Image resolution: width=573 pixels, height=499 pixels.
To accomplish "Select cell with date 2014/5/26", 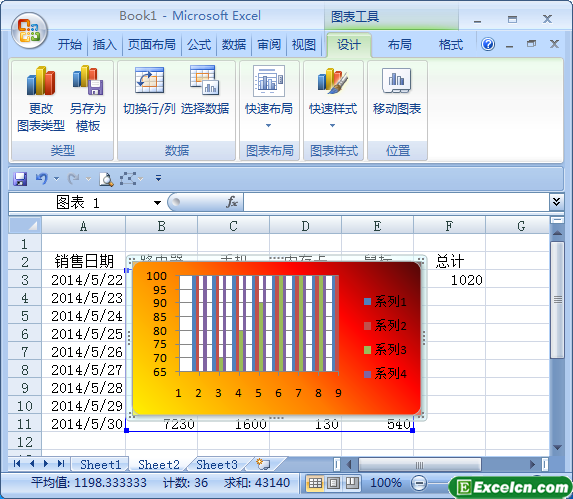I will click(83, 351).
